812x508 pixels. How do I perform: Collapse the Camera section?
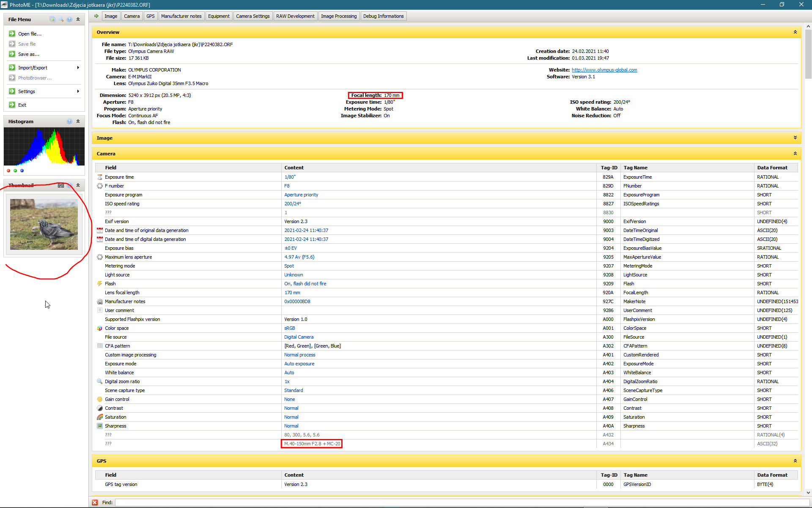[x=795, y=154]
